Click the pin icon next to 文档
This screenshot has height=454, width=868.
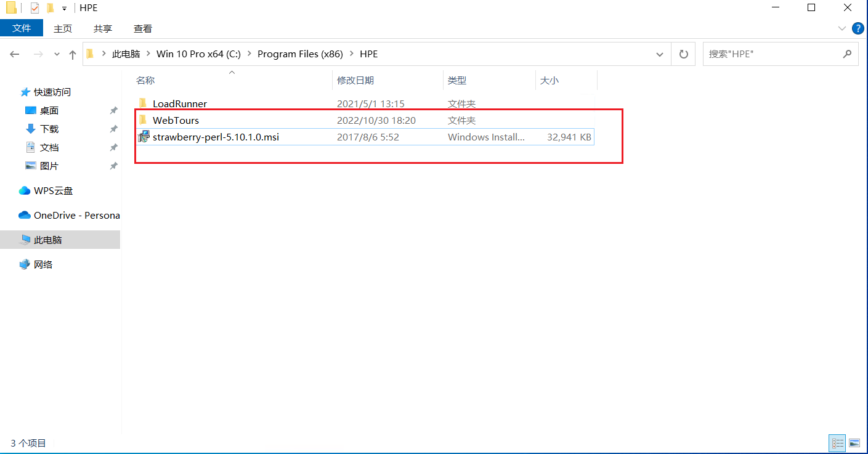[113, 147]
